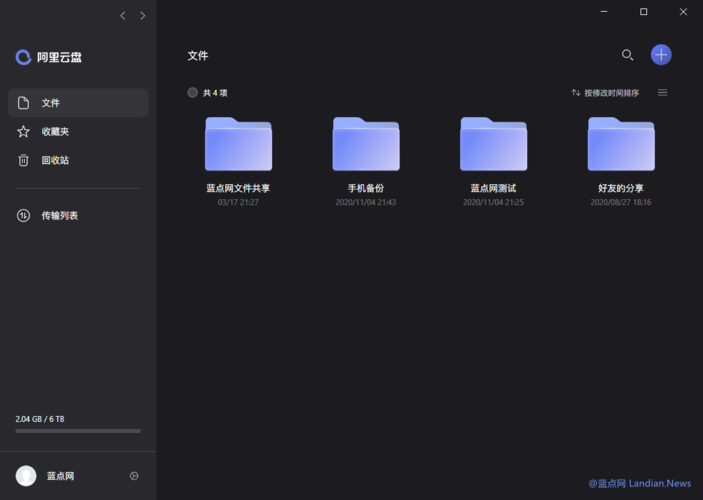This screenshot has height=500, width=703.
Task: Click the 蓝点网测试 folder name
Action: click(x=493, y=188)
